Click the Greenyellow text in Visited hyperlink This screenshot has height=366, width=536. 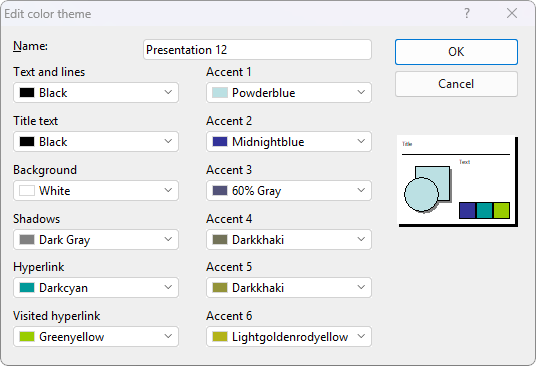(71, 337)
